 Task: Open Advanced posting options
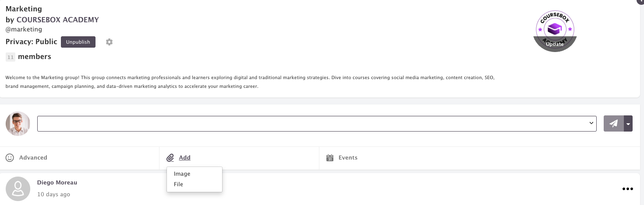[x=33, y=158]
